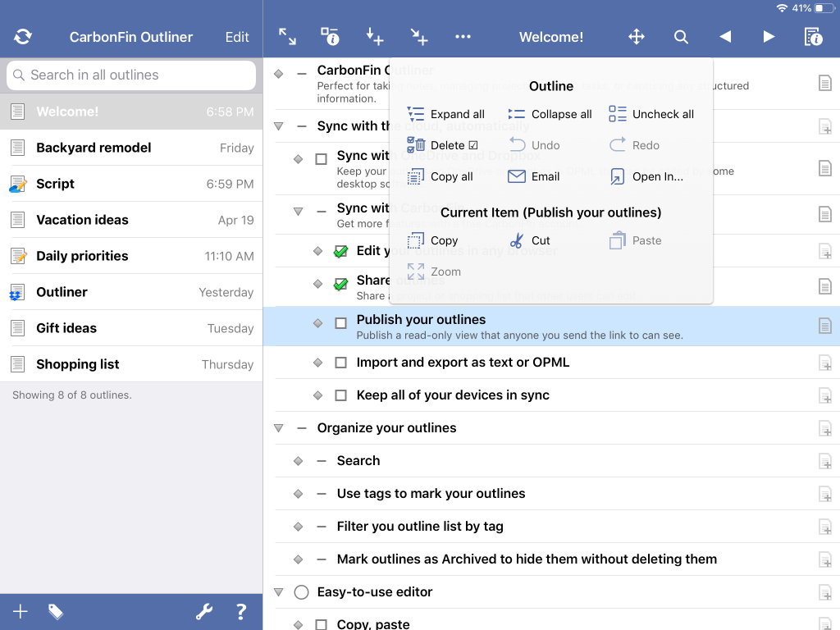The height and width of the screenshot is (630, 840).
Task: Open help question mark icon
Action: click(241, 611)
